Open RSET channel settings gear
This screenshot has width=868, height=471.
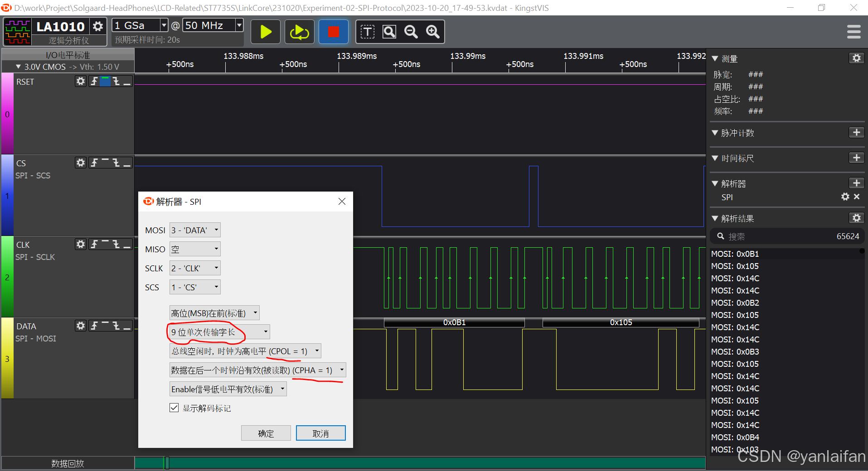click(81, 81)
